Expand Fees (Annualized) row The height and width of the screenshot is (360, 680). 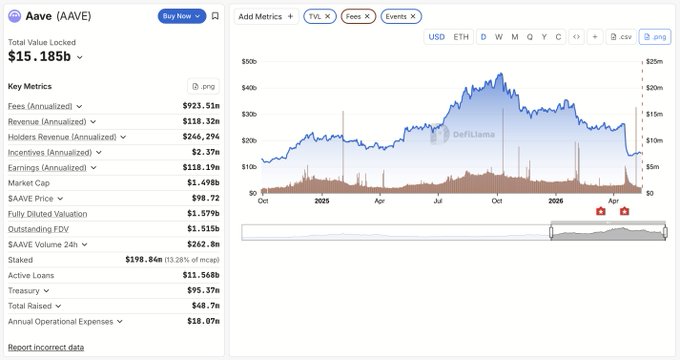(79, 106)
